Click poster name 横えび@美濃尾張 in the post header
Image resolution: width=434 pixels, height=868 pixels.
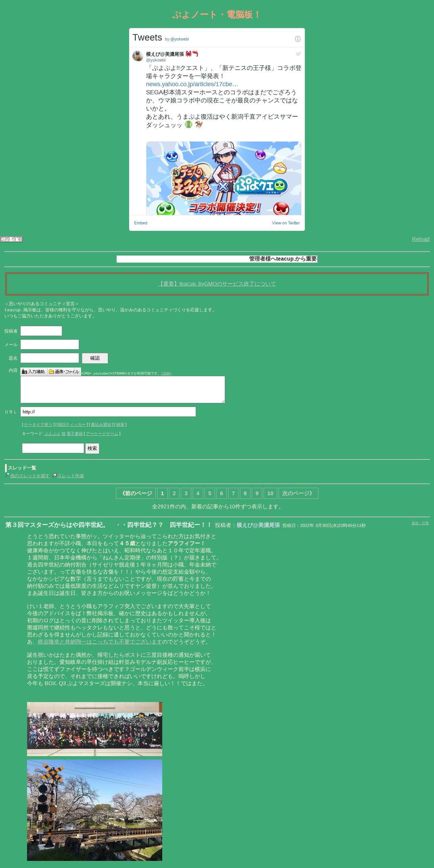coord(258,525)
